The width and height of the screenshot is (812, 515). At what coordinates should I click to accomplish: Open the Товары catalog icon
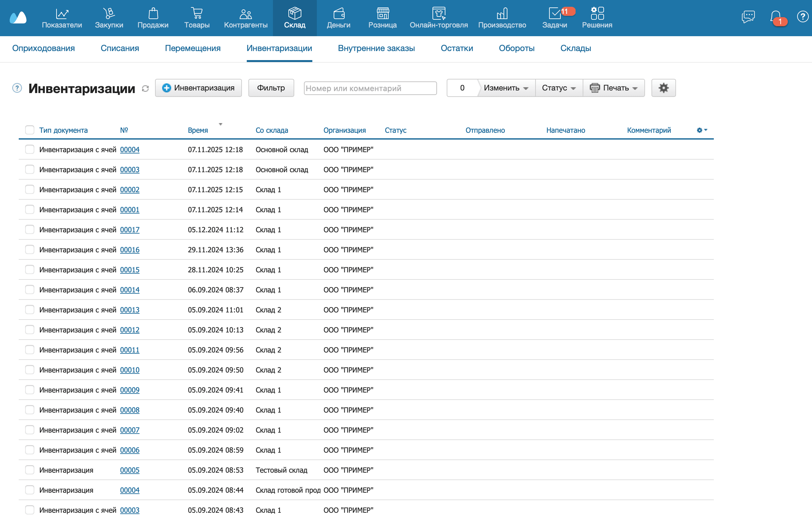(197, 14)
